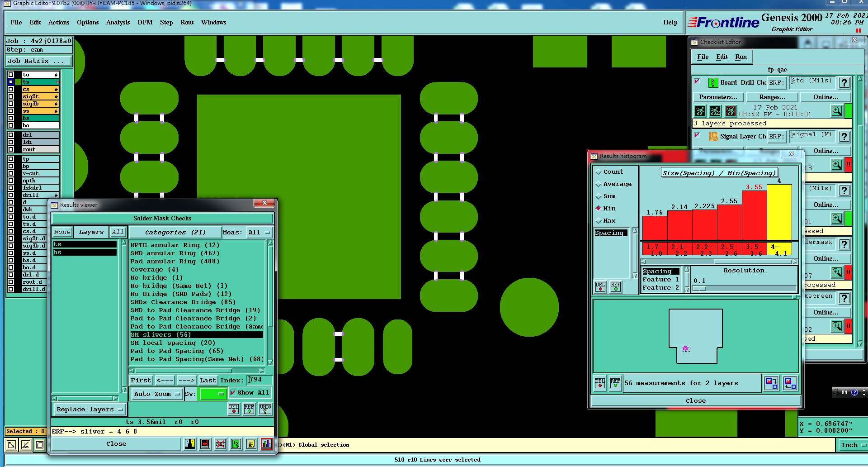Select the Max radio button
868x467 pixels.
tap(599, 221)
